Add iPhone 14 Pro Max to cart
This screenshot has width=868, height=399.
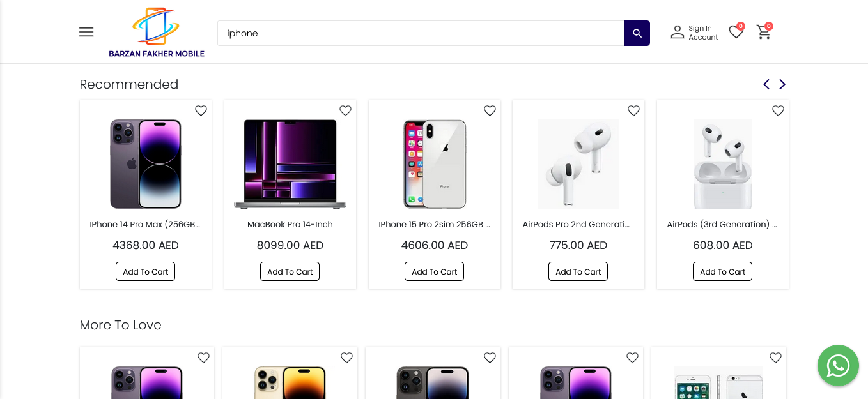coord(145,271)
